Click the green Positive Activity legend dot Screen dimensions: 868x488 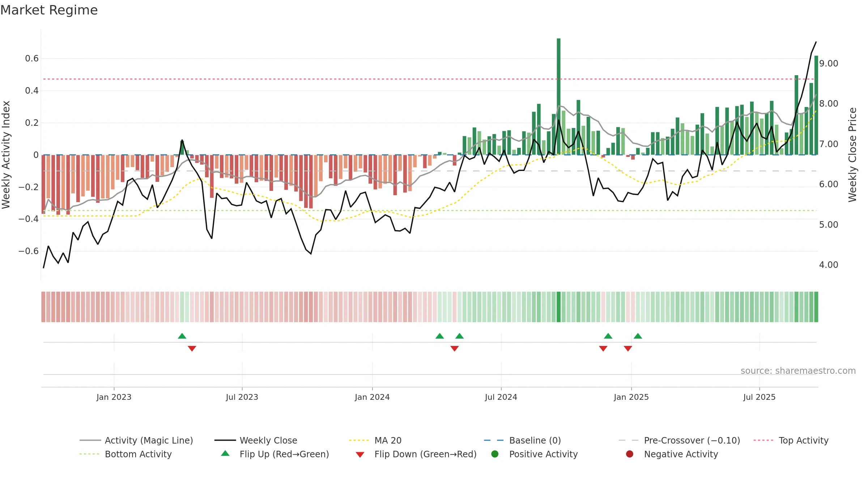pyautogui.click(x=495, y=454)
